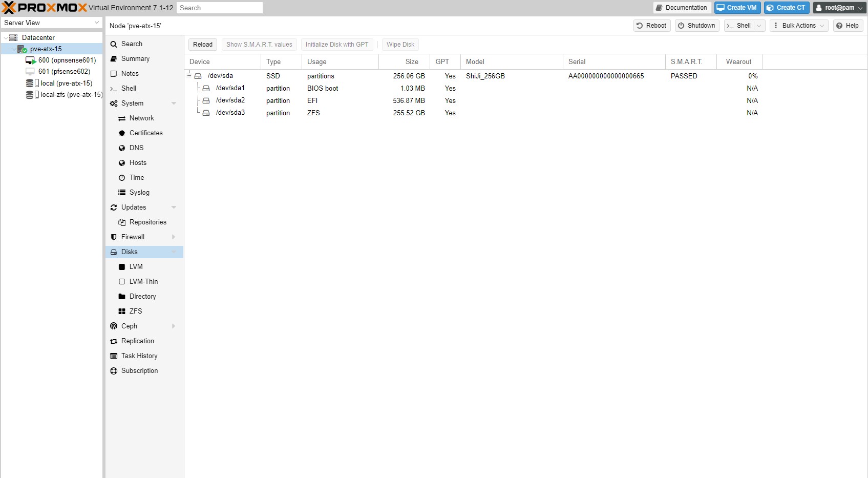Sort by the Size column header
Screen dimensions: 868x478
(x=404, y=62)
